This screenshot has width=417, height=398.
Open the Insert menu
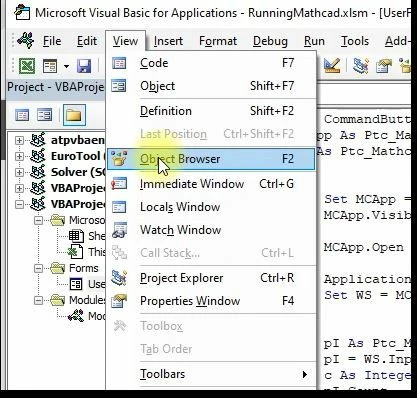pyautogui.click(x=168, y=41)
